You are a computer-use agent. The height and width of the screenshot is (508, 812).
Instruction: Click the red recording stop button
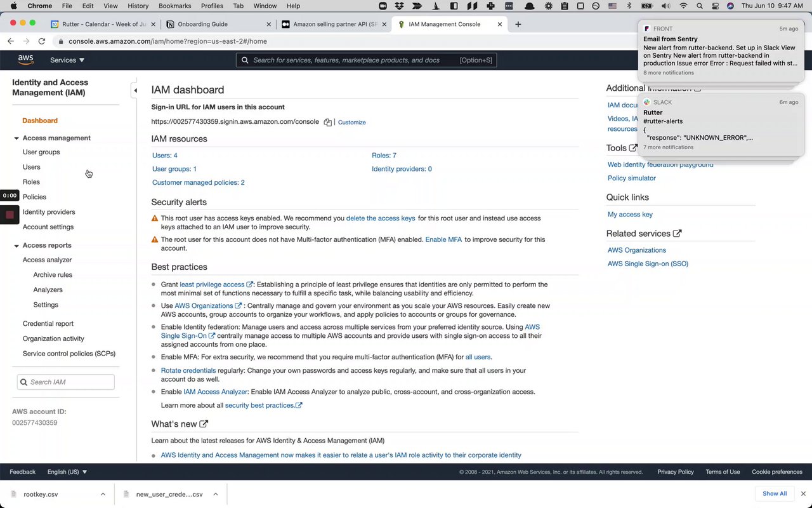[10, 215]
